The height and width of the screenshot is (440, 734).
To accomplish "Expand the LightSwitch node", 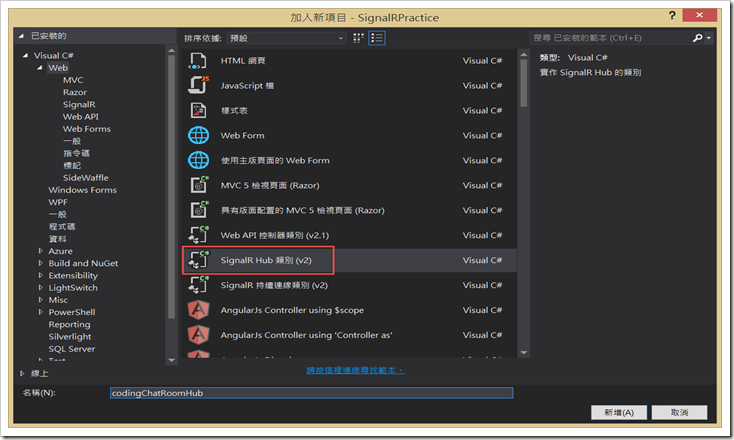I will point(41,287).
